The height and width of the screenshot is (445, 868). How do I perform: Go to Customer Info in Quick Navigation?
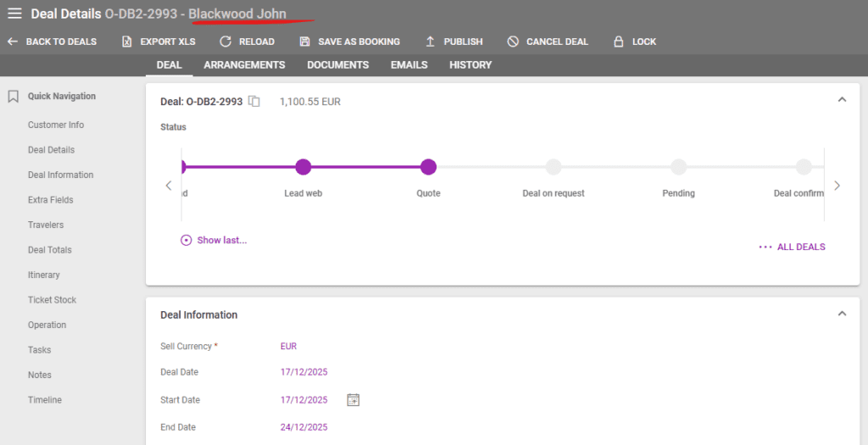pyautogui.click(x=56, y=125)
